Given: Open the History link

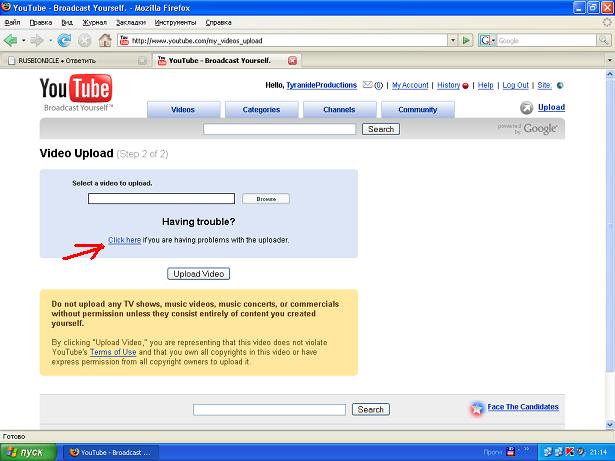Looking at the screenshot, I should pos(448,85).
